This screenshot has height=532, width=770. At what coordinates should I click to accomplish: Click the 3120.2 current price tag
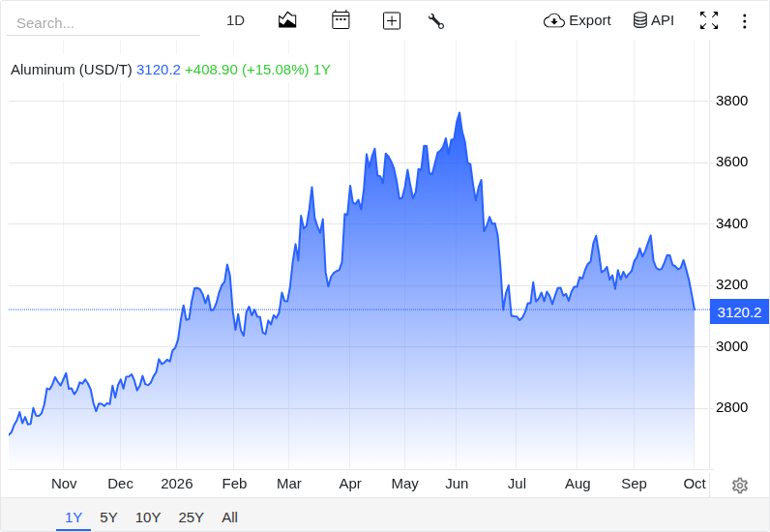click(739, 311)
